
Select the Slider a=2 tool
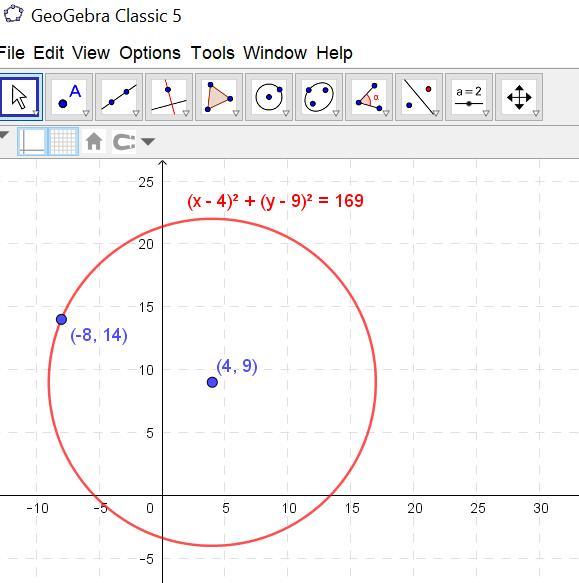(469, 97)
